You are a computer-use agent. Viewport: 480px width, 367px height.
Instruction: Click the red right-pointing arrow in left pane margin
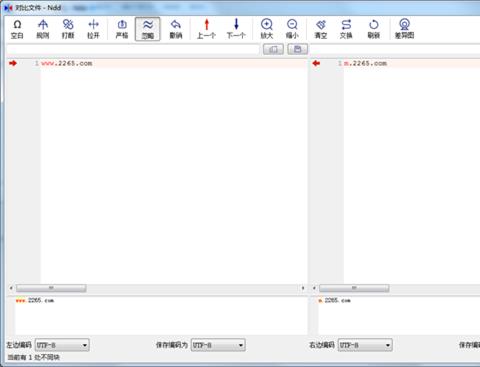point(13,63)
